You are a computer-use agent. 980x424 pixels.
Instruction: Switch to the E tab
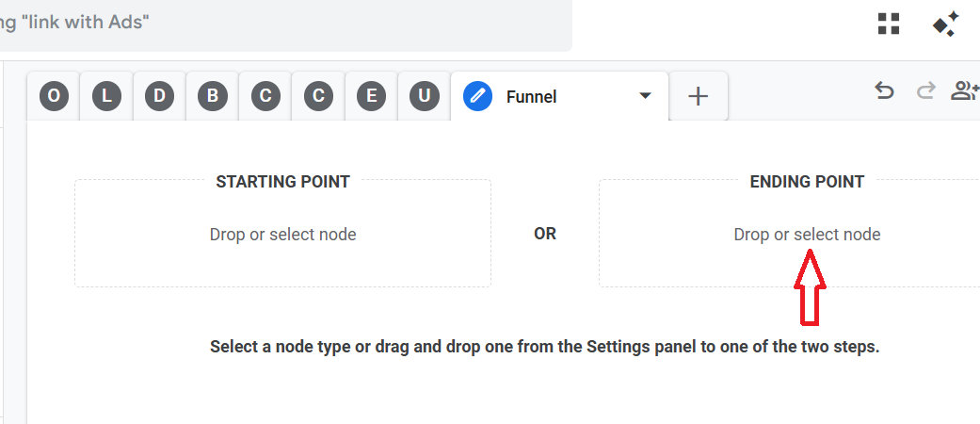[x=372, y=96]
